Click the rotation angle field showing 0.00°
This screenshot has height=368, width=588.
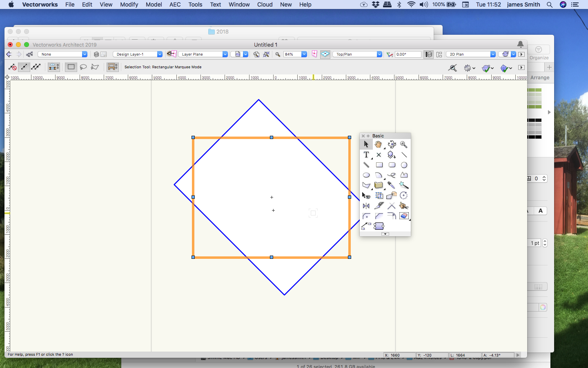(408, 54)
